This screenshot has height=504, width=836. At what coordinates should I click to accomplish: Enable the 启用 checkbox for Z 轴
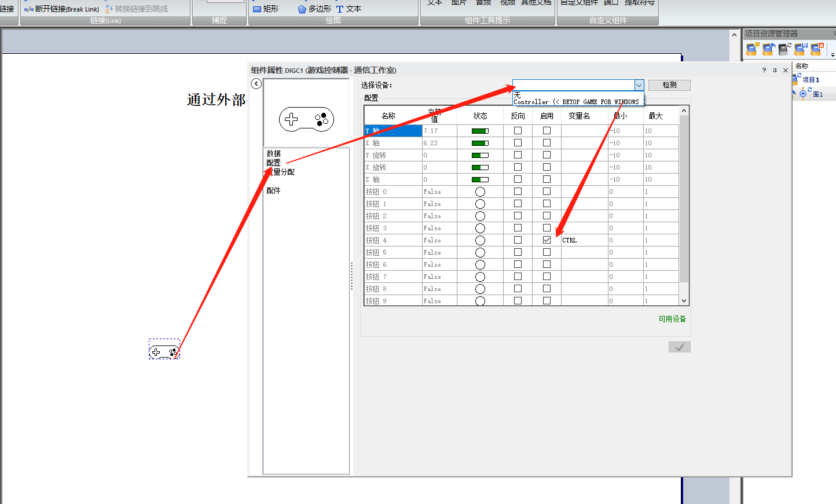547,179
